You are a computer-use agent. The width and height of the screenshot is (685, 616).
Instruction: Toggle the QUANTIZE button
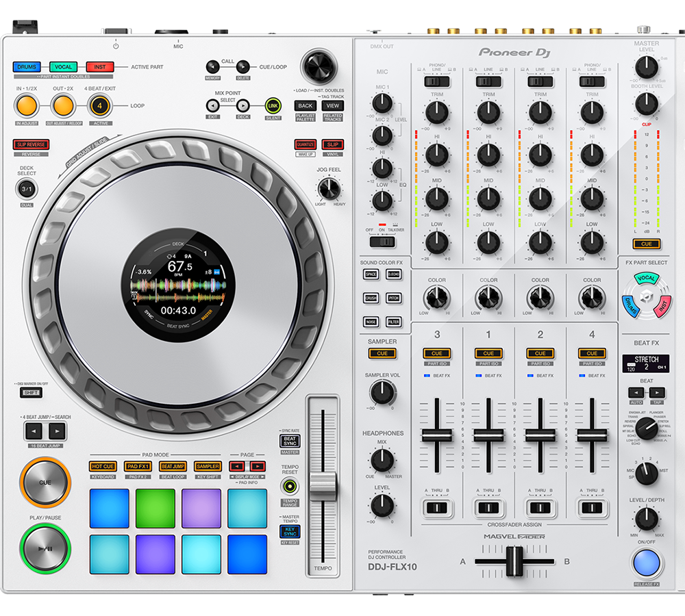(x=306, y=144)
